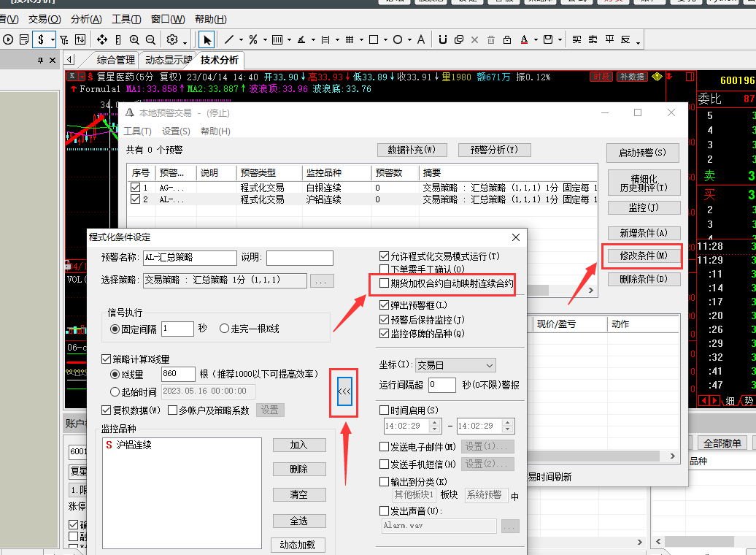Uncheck 弹出预警框 checkbox

click(x=385, y=305)
